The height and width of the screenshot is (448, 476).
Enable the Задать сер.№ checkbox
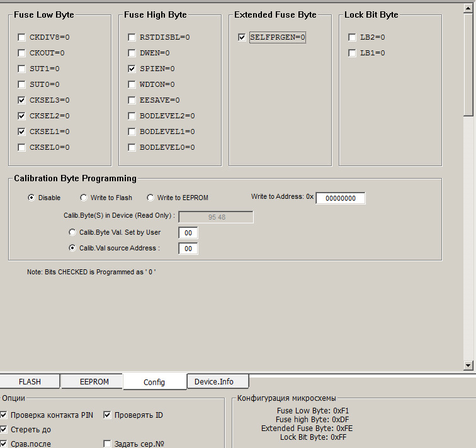107,444
